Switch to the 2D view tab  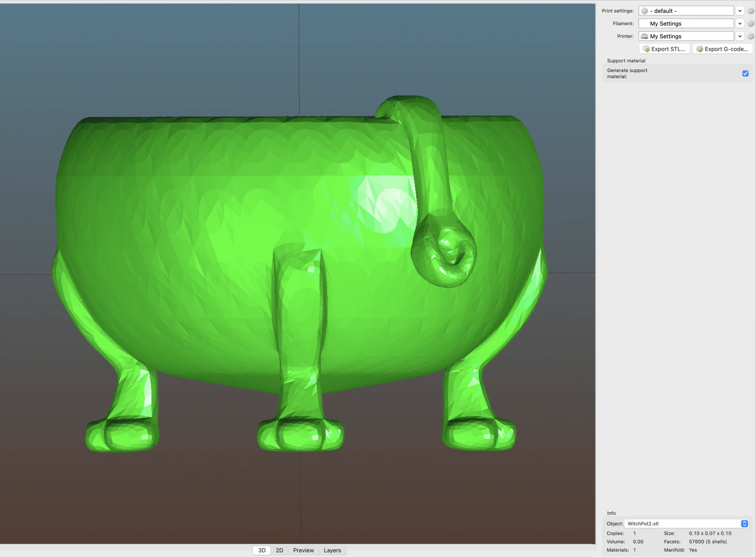point(280,550)
